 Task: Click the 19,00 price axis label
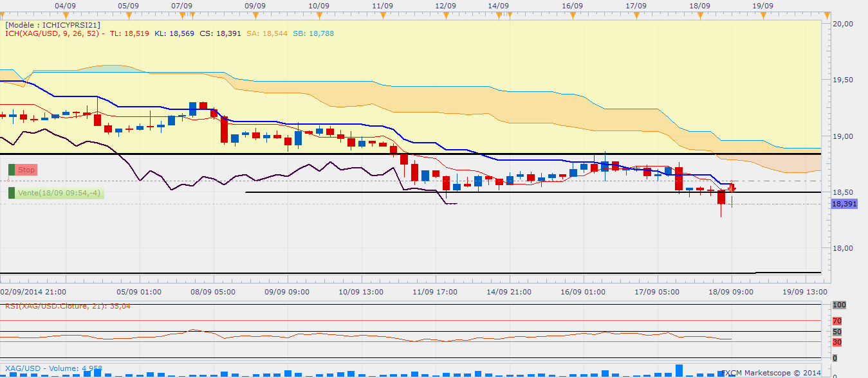pyautogui.click(x=842, y=136)
